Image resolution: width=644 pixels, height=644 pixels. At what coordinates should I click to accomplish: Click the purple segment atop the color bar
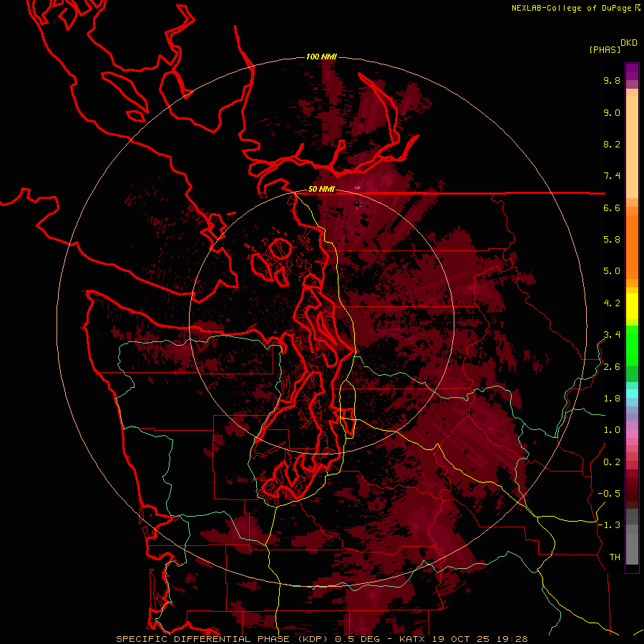coord(632,72)
